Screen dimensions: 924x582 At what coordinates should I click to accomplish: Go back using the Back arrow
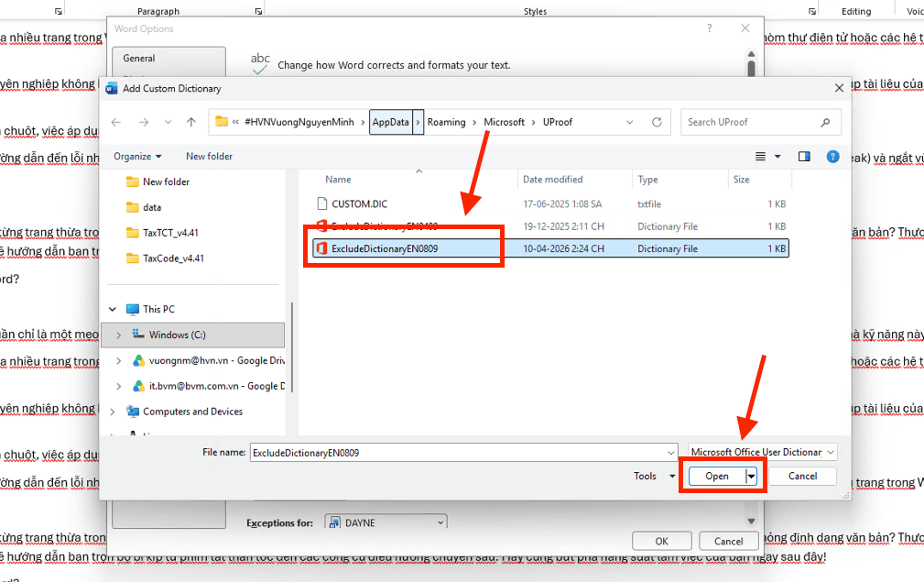point(116,122)
